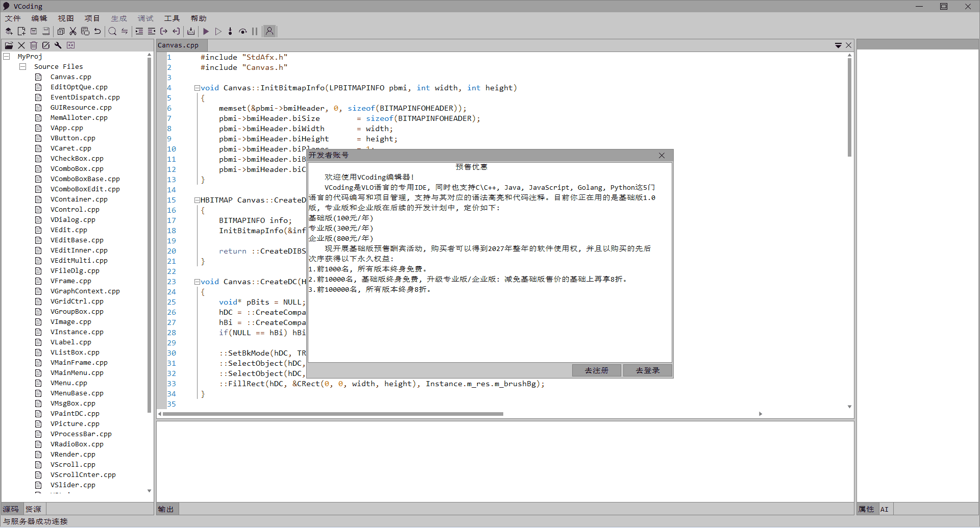Fold the CreateDC function at line 23
This screenshot has height=528, width=980.
pos(197,282)
